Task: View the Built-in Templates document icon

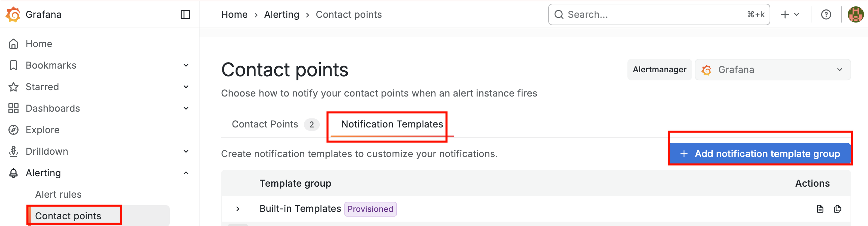Action: (820, 209)
